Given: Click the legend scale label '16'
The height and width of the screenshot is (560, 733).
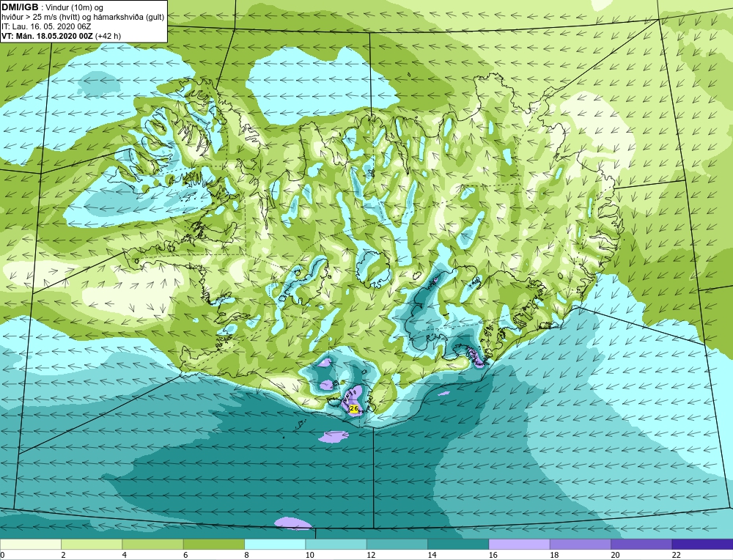Looking at the screenshot, I should 493,555.
